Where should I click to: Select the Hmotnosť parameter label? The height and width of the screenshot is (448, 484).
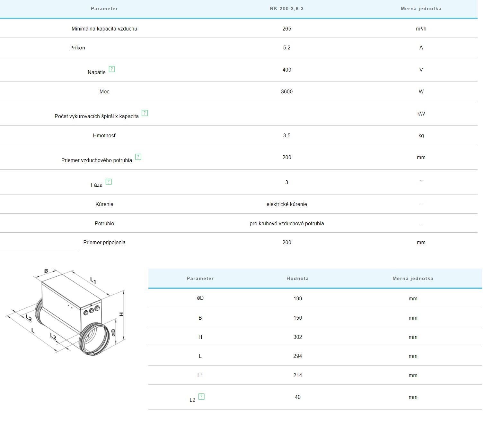pyautogui.click(x=104, y=135)
